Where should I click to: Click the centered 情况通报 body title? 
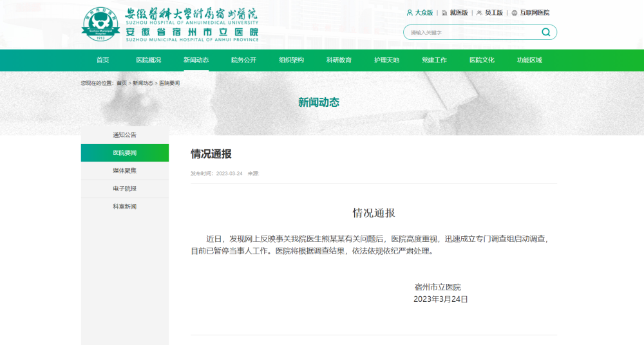(x=374, y=213)
